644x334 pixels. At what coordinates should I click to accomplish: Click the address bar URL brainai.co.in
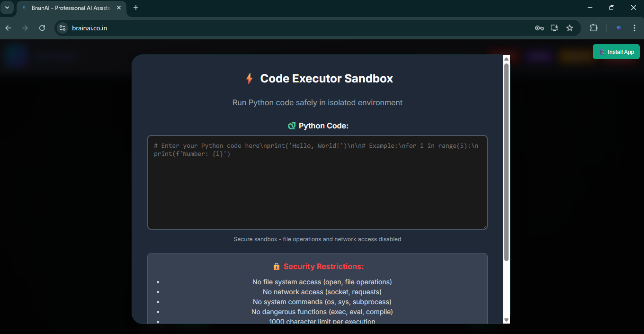click(x=89, y=28)
